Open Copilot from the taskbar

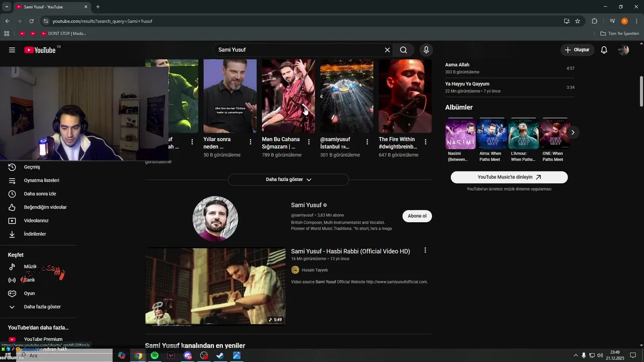pyautogui.click(x=122, y=355)
